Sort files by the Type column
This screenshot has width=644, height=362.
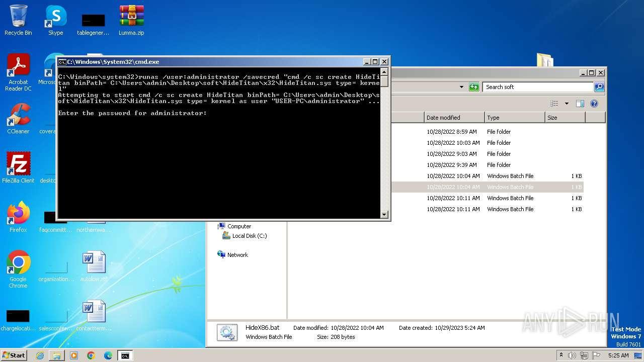tap(515, 118)
